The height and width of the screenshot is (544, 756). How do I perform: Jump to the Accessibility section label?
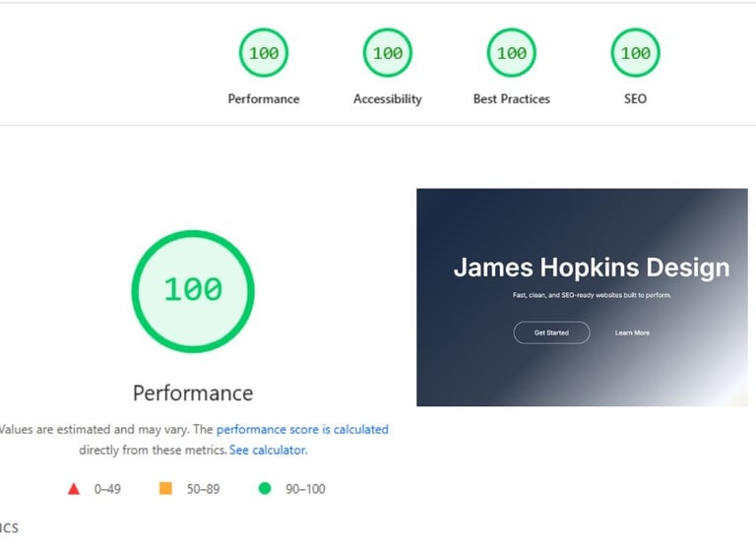(388, 98)
